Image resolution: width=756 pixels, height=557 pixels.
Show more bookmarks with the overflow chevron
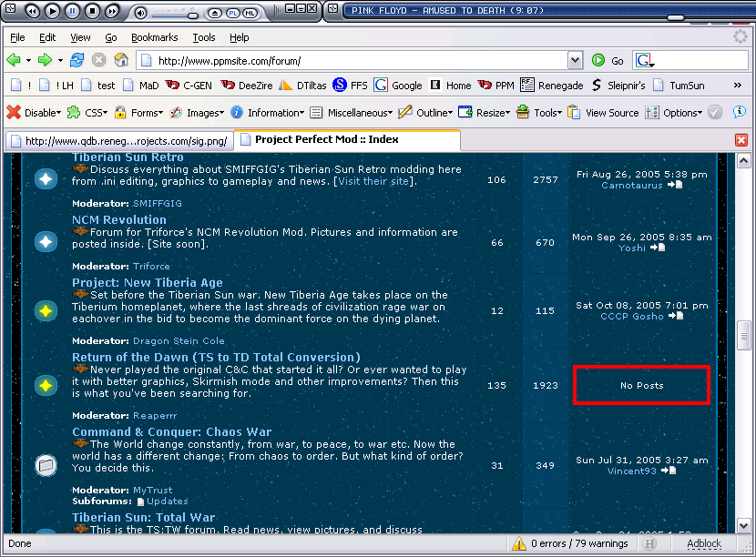tap(738, 86)
